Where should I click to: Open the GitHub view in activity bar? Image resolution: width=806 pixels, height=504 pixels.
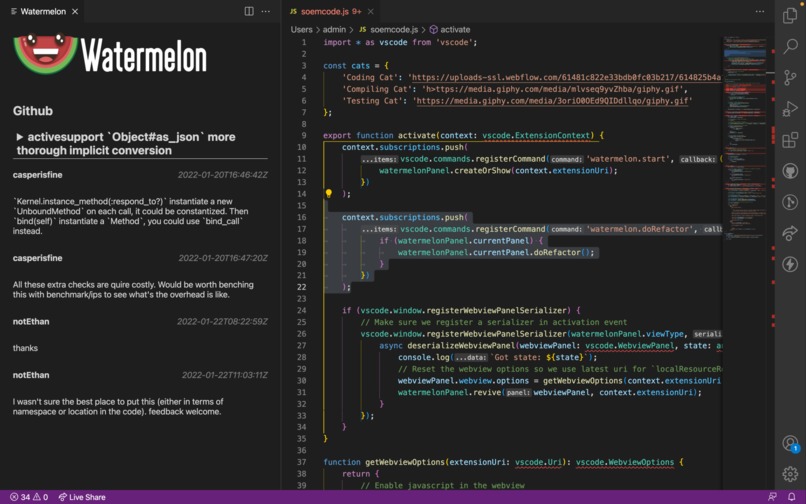tap(790, 171)
